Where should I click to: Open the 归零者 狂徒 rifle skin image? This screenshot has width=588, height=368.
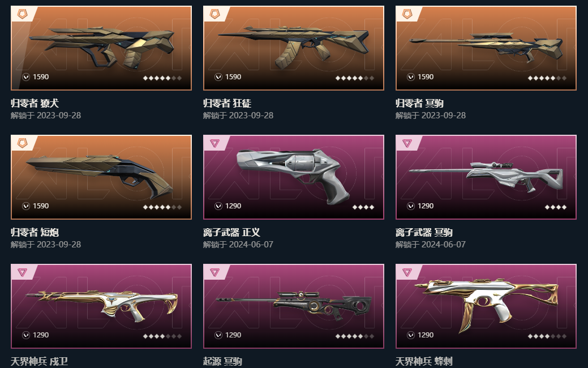[294, 48]
